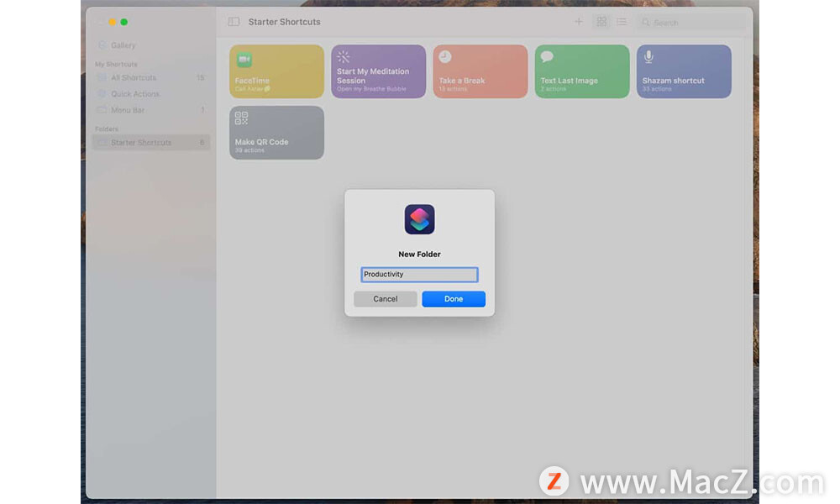Open Start My Meditation Session shortcut
This screenshot has height=504, width=840.
[378, 71]
